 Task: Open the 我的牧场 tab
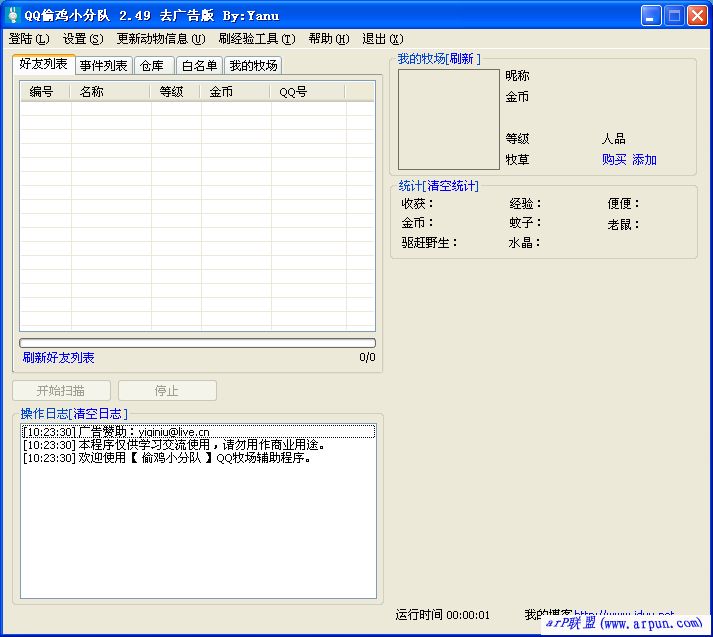click(253, 66)
